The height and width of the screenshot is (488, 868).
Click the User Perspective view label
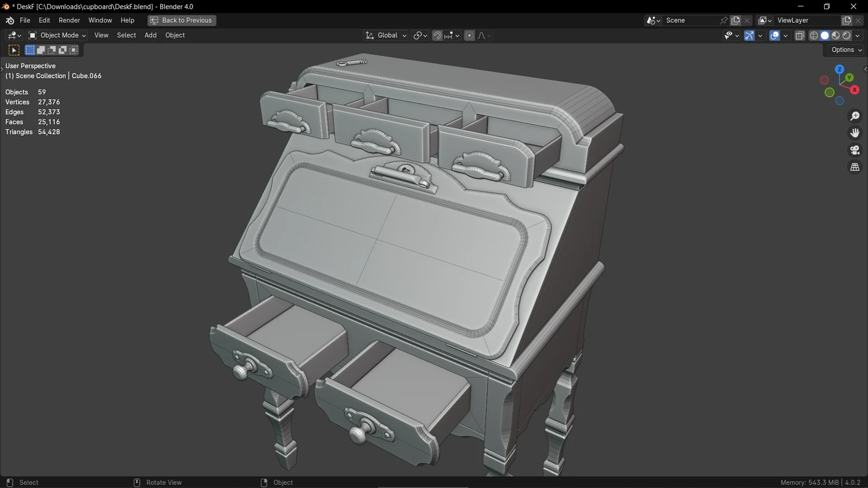tap(30, 66)
